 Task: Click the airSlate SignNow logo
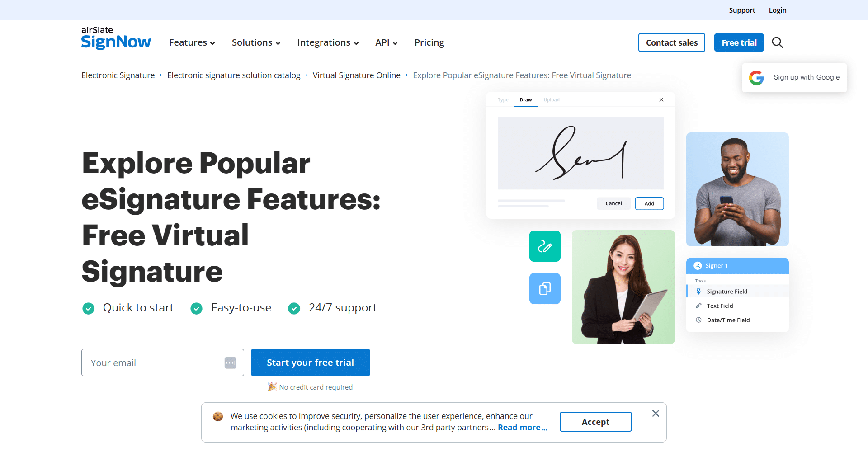point(116,38)
